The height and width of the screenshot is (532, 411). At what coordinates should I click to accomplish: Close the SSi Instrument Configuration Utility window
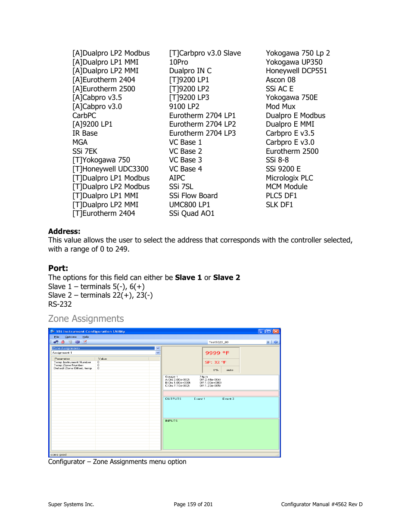coord(276,331)
